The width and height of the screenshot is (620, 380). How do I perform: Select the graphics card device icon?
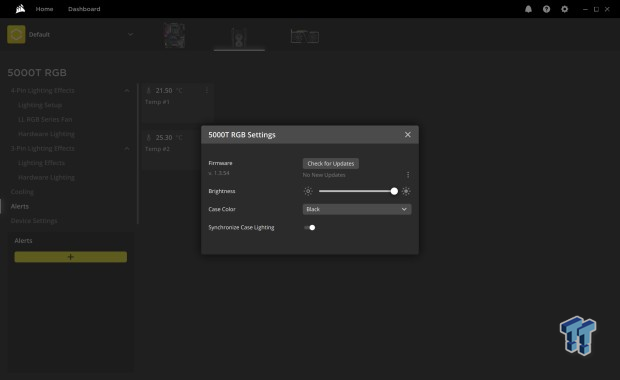(305, 36)
